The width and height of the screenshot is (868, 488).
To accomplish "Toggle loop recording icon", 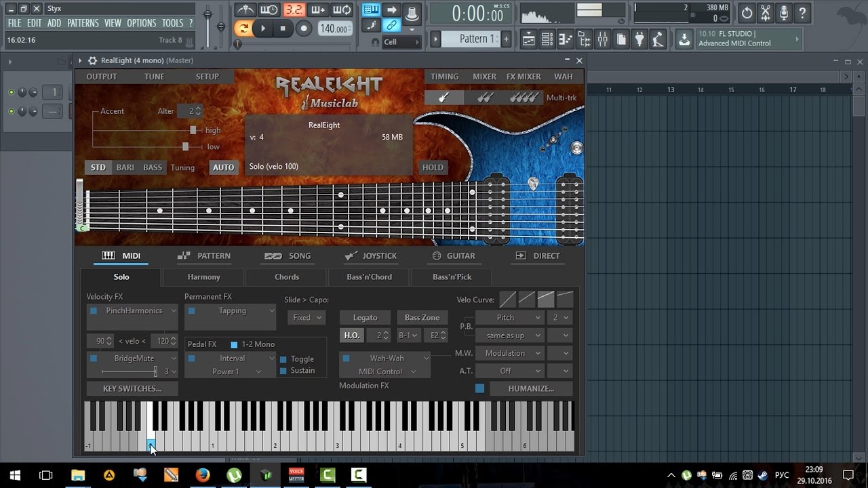I will click(x=342, y=10).
